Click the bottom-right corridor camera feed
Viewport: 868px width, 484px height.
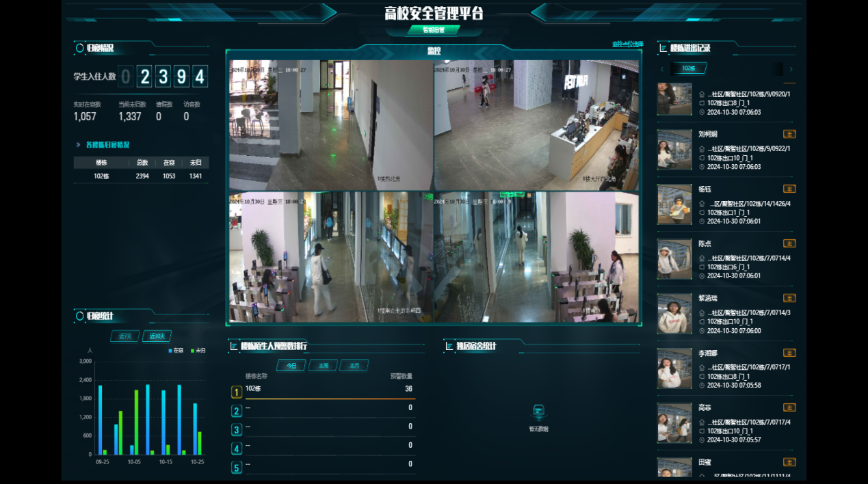536,256
